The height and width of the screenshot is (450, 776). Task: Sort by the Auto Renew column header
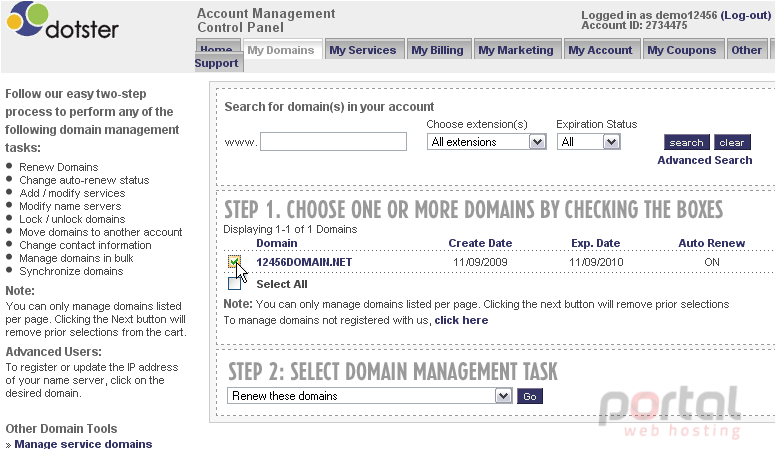click(712, 243)
